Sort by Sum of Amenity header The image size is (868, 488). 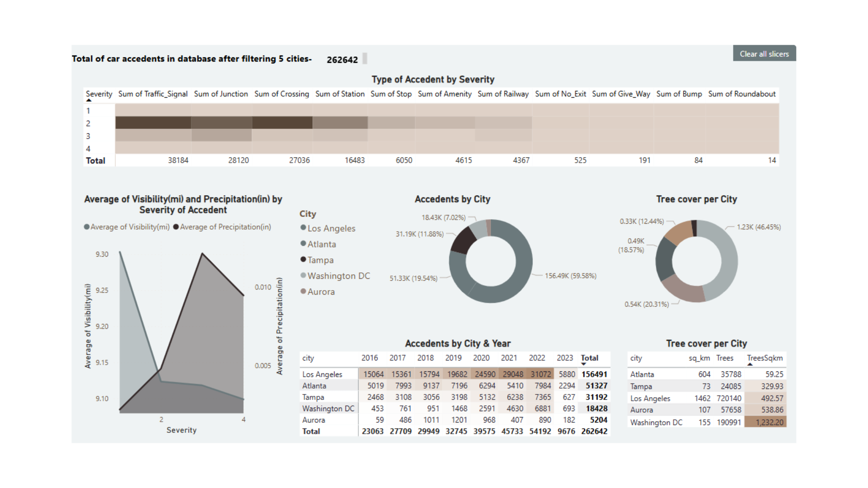point(445,94)
